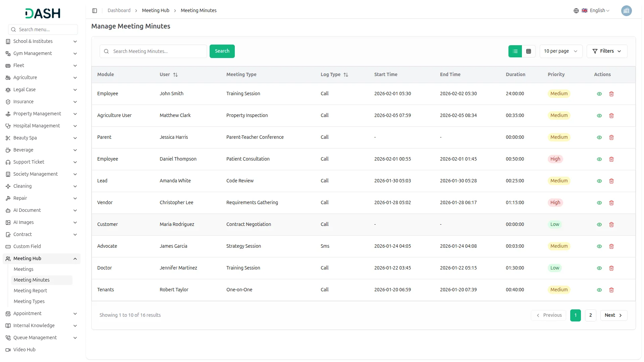
Task: Click the High priority badge for Christopher Lee
Action: click(x=555, y=203)
